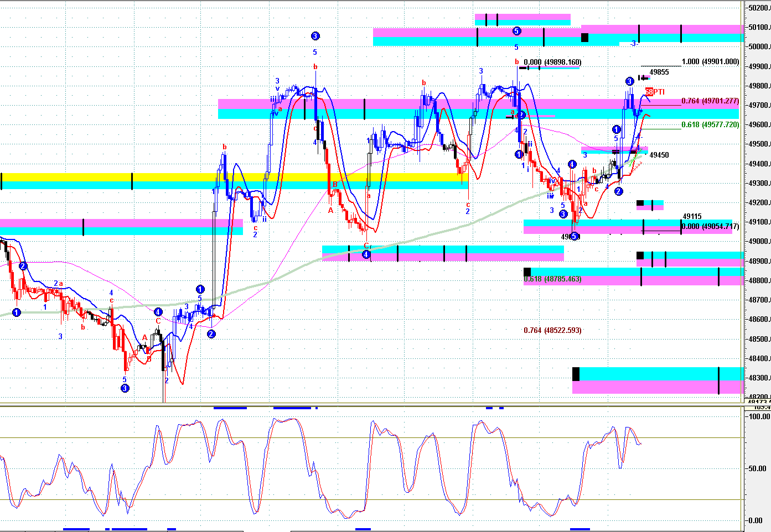Select the 0.000 (49898.160) label
Viewport: 771px width, 532px height.
click(552, 62)
